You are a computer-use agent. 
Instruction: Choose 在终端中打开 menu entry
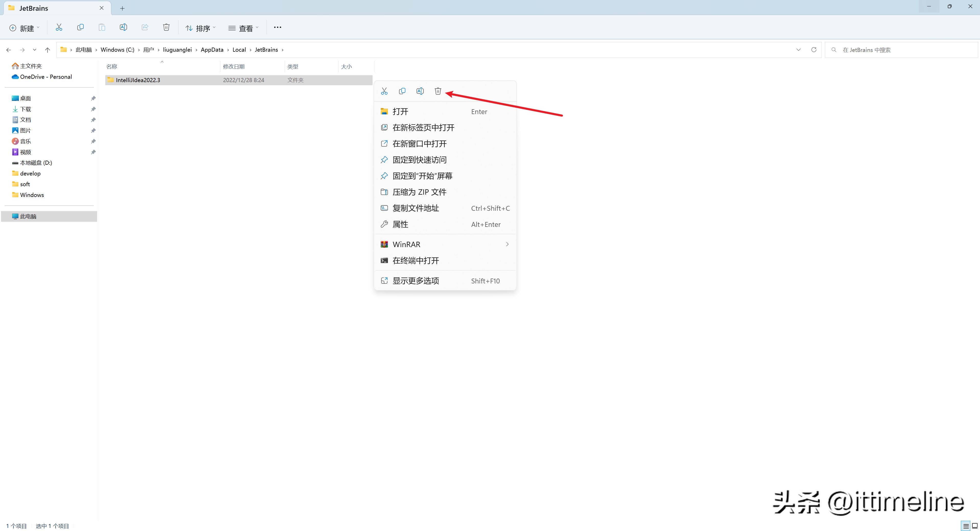[x=445, y=261]
